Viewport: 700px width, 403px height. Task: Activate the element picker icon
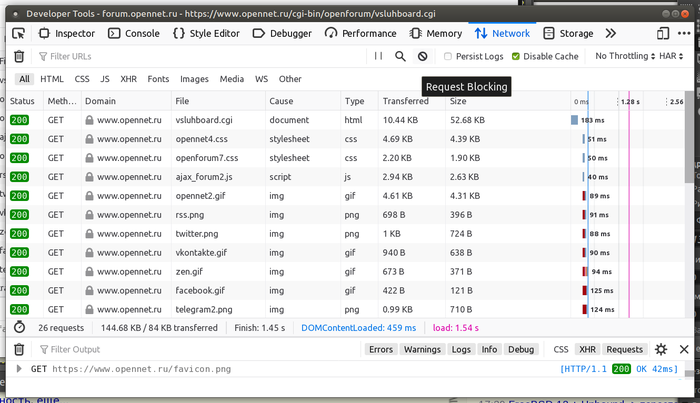coord(18,33)
